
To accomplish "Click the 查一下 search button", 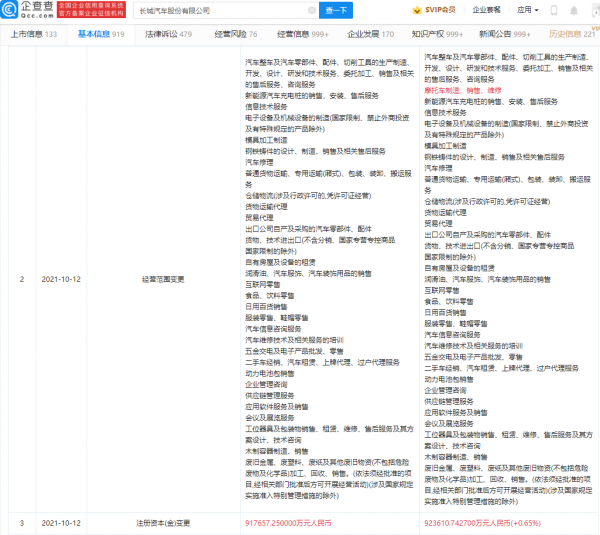I will pos(336,10).
